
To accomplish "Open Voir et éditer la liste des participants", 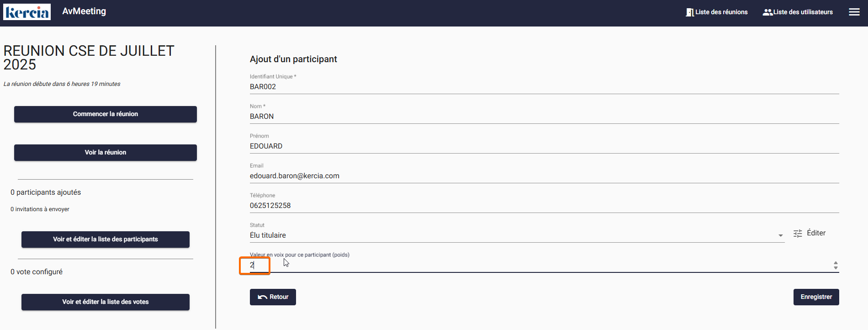I will coord(106,240).
